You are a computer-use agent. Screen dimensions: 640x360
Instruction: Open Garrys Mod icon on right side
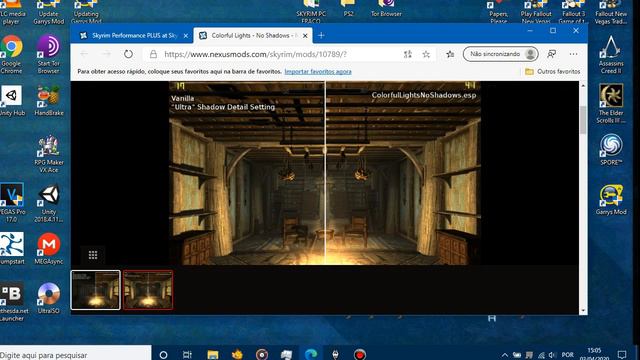[x=611, y=200]
